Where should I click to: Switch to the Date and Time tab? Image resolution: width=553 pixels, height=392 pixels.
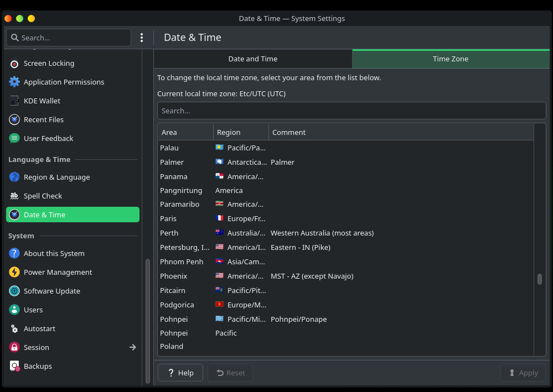(x=253, y=59)
